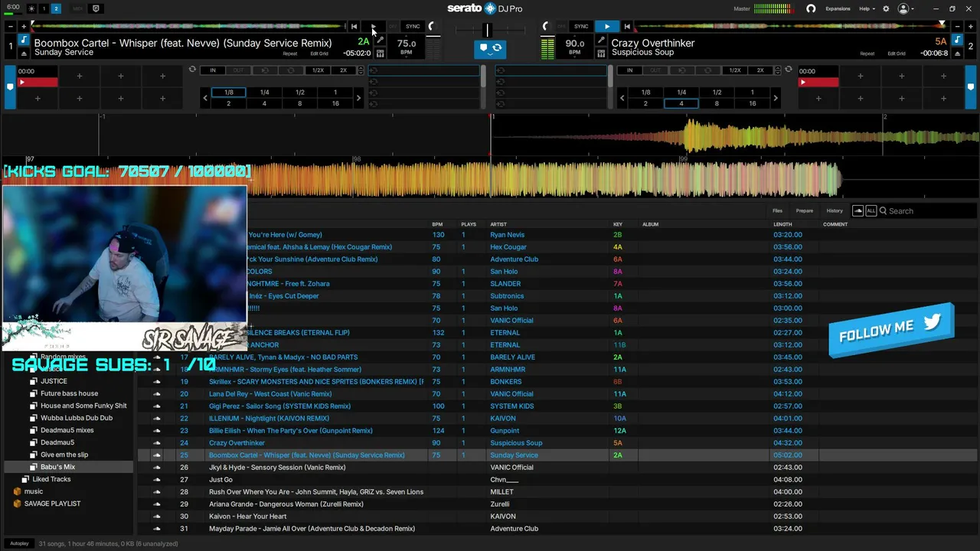Zoom out deck 1 overview with minus

(11, 27)
